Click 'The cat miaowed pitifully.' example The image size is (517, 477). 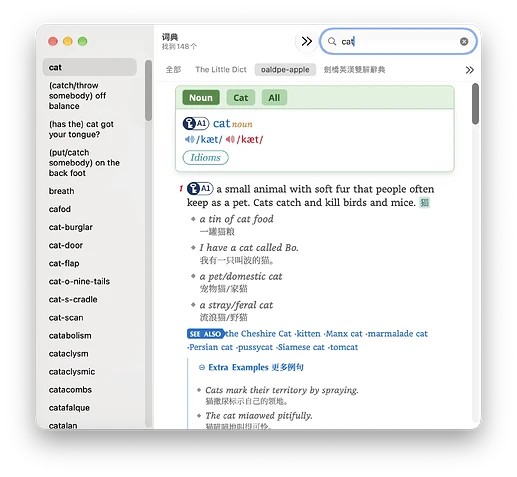259,416
